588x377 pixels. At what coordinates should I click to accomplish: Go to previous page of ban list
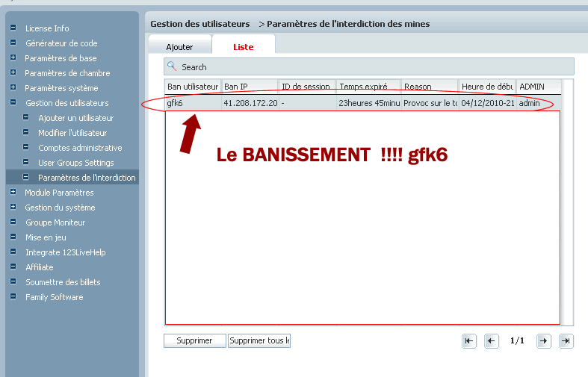(x=491, y=340)
